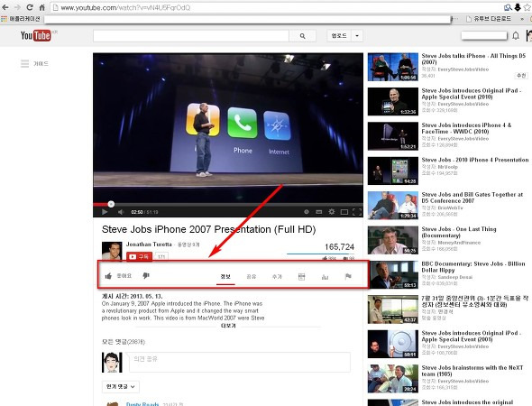Click the 가이드 guide label
Viewport: 532px width, 406px height.
tap(41, 63)
